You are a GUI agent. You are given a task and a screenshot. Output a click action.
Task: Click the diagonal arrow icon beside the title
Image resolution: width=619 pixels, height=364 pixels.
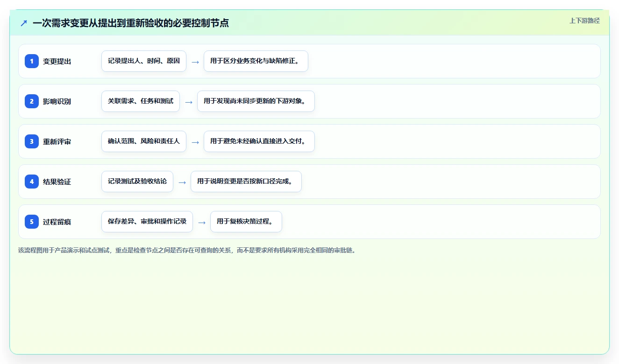[x=24, y=23]
